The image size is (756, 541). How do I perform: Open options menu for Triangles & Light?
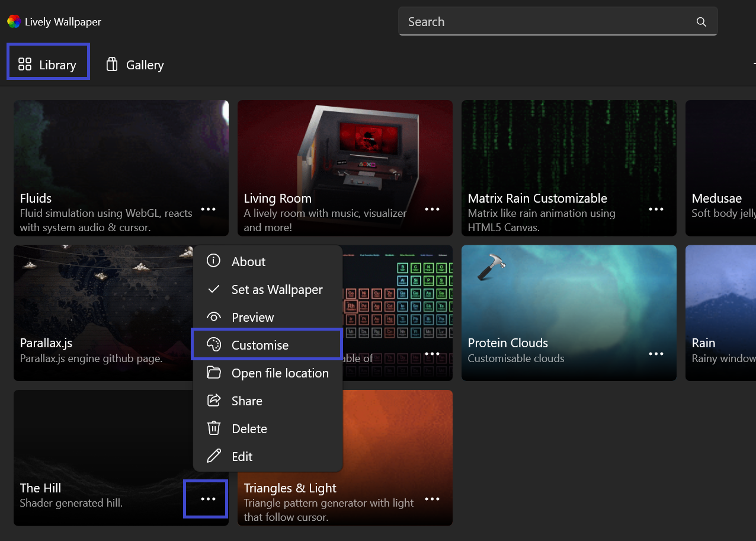432,499
